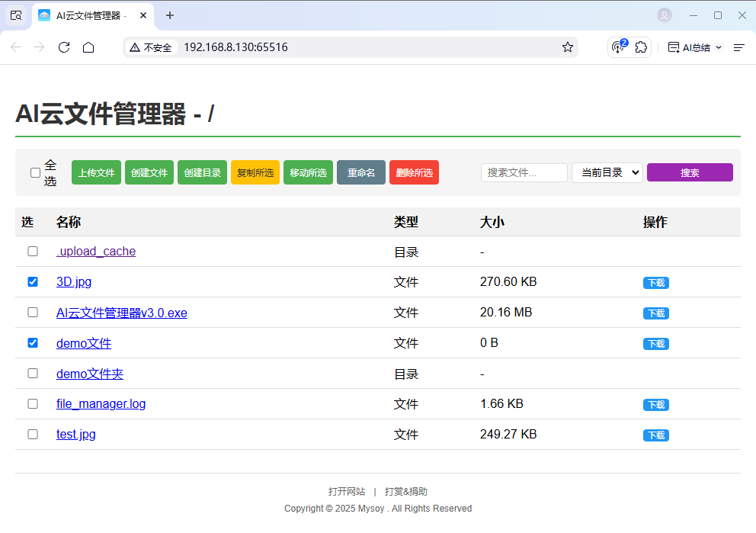
Task: Click the 打赏&捐助 footer link
Action: click(x=406, y=492)
